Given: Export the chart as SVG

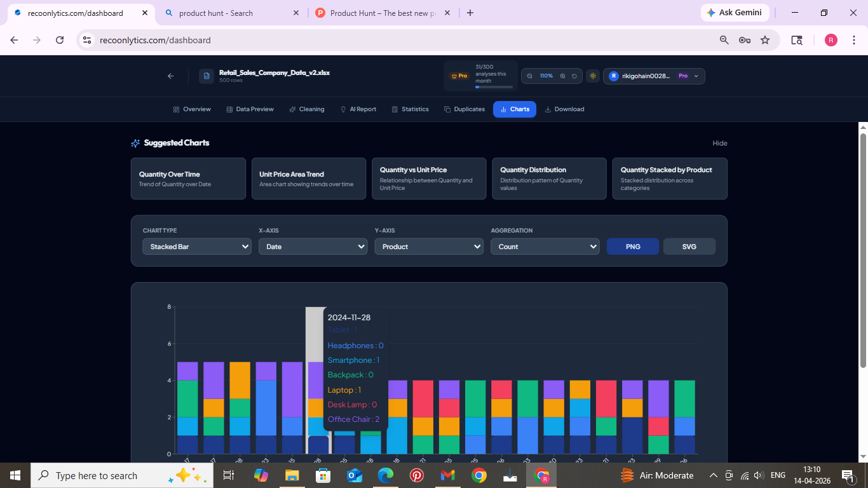Looking at the screenshot, I should 689,247.
